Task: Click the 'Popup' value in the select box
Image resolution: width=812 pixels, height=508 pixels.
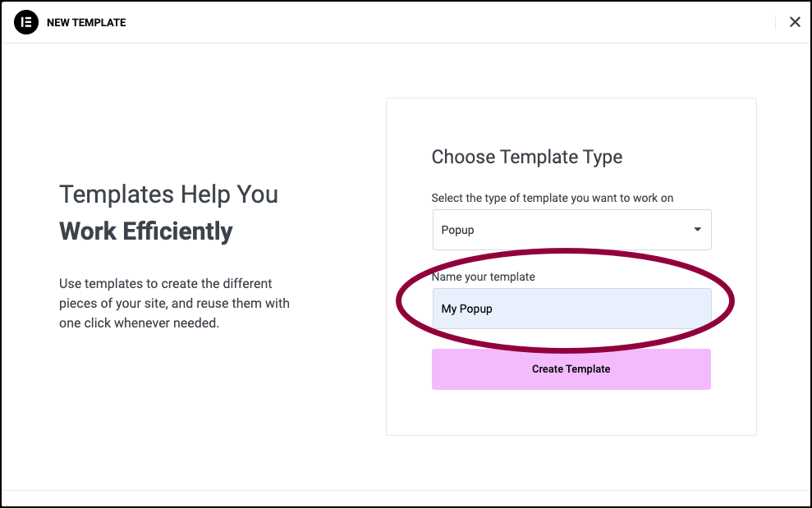Action: click(457, 230)
